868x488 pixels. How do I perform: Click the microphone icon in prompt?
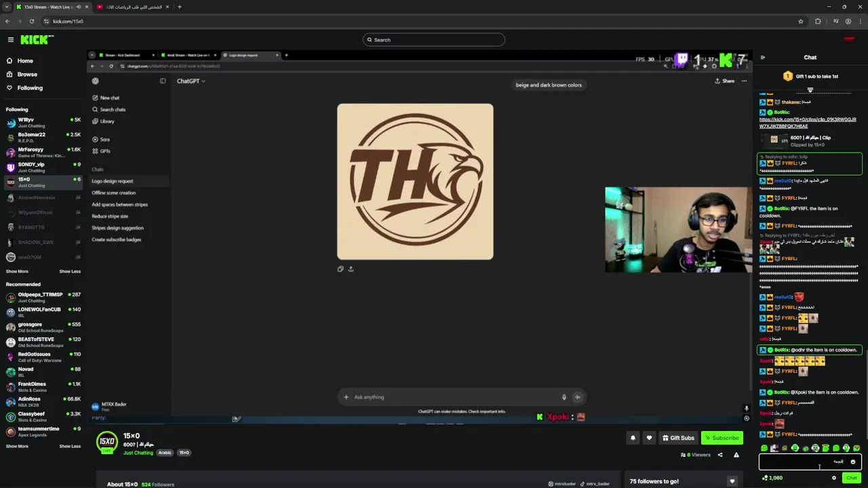click(x=564, y=397)
